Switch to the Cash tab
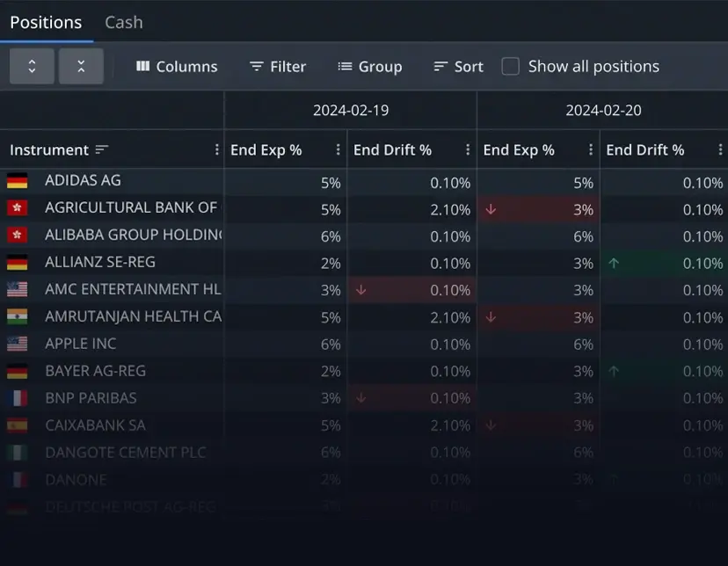Viewport: 728px width, 566px height. tap(123, 22)
